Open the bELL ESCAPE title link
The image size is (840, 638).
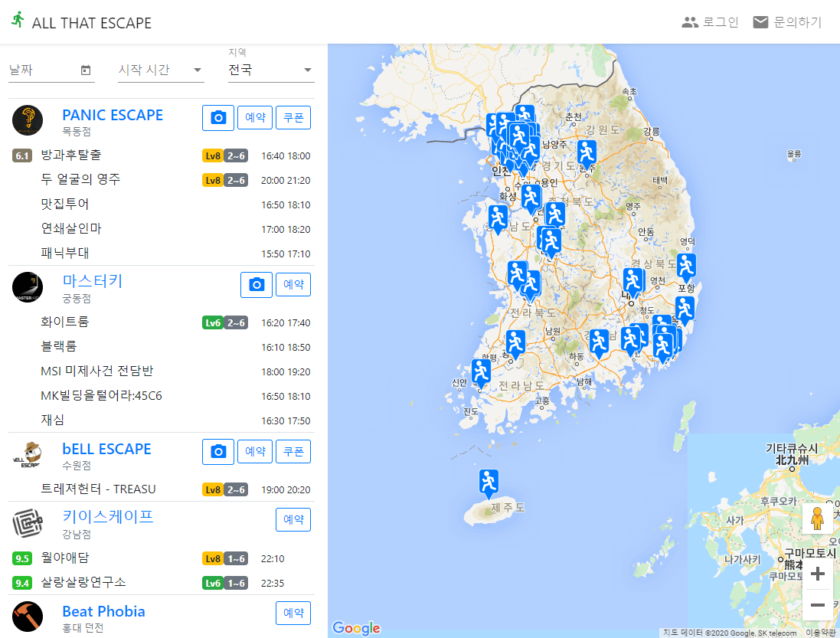(106, 449)
